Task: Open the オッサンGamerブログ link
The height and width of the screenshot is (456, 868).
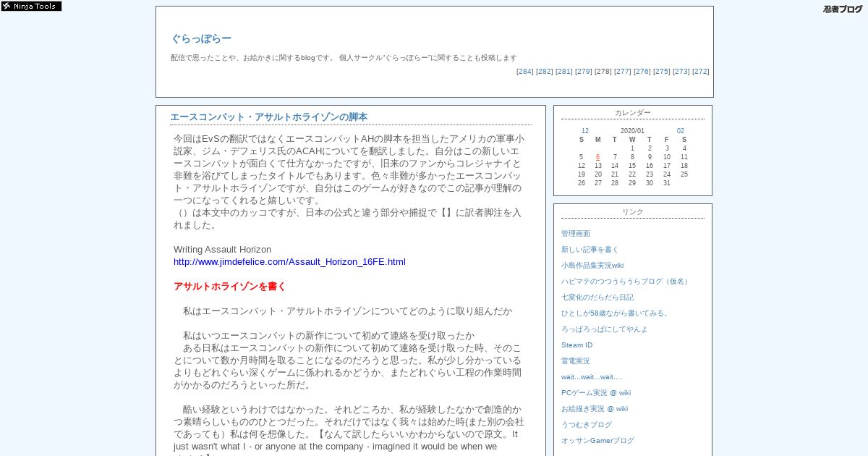Action: (597, 441)
